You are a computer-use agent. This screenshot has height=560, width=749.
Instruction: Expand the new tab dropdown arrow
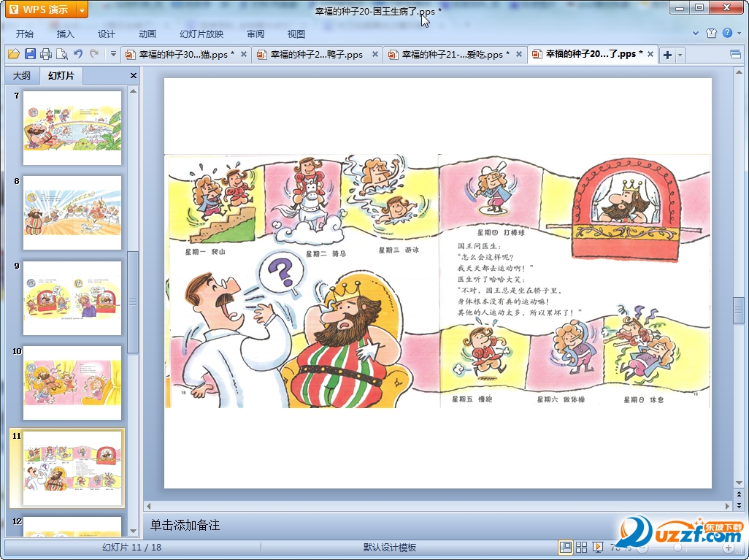(680, 55)
